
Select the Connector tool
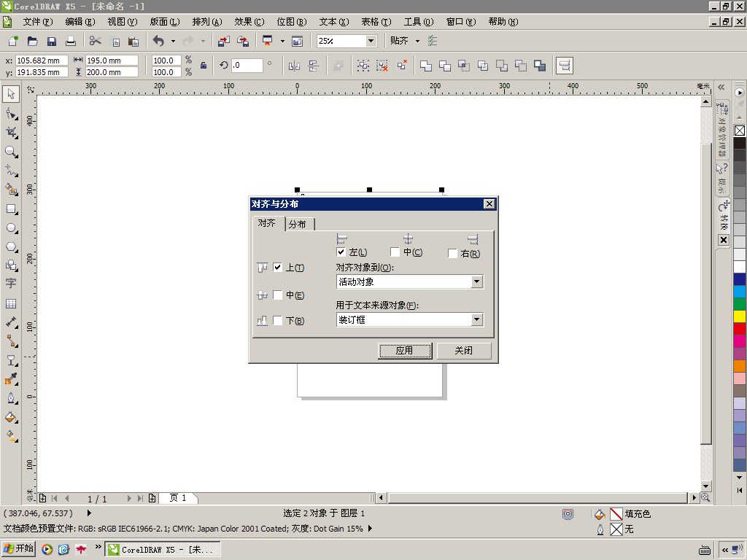pos(11,341)
